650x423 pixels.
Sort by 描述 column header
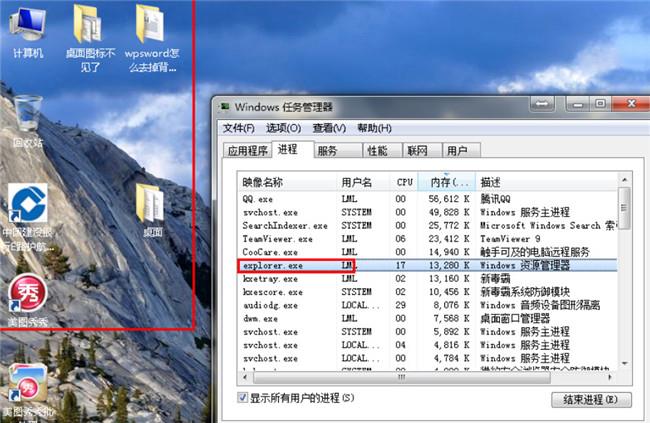click(546, 182)
